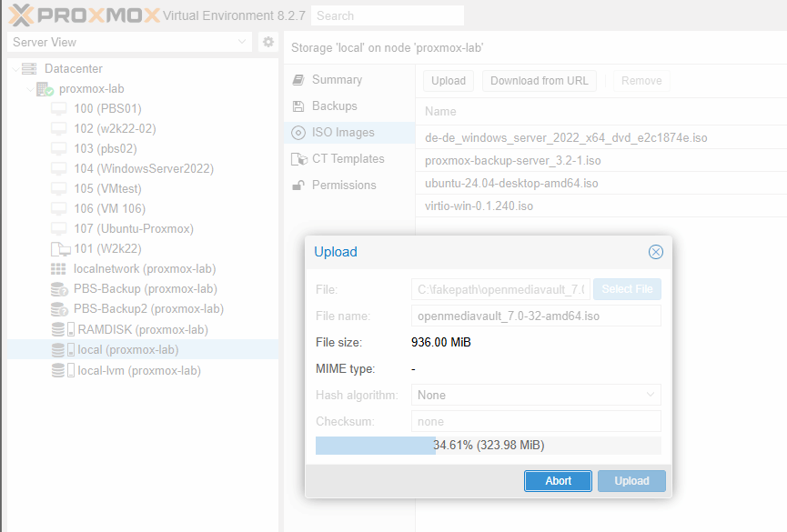Open the Server View dropdown
Viewport: 787px width, 532px height.
[242, 42]
